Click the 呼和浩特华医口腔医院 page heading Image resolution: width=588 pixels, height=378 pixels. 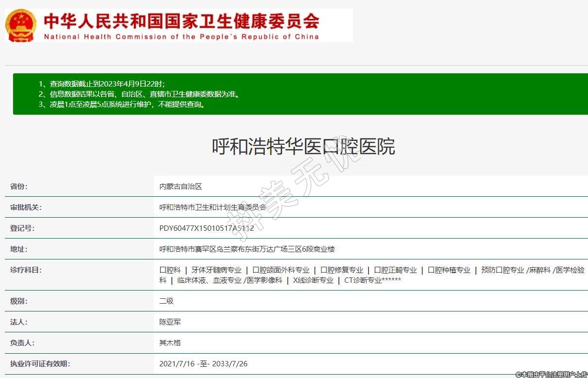coord(303,146)
